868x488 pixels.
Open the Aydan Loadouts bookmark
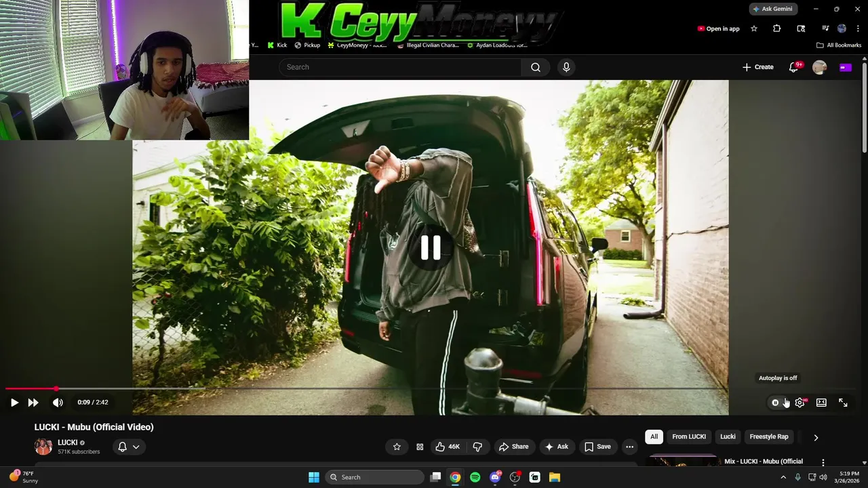pyautogui.click(x=497, y=45)
